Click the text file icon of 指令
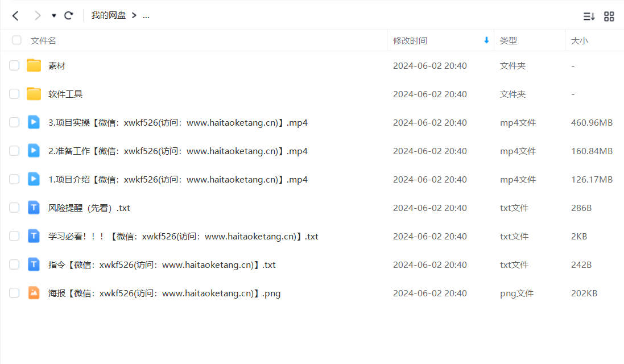This screenshot has height=364, width=624. (34, 264)
